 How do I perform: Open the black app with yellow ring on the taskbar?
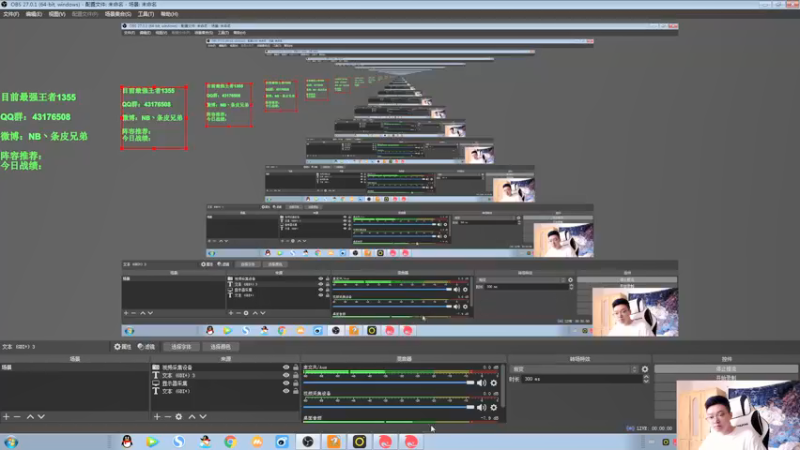pos(359,442)
